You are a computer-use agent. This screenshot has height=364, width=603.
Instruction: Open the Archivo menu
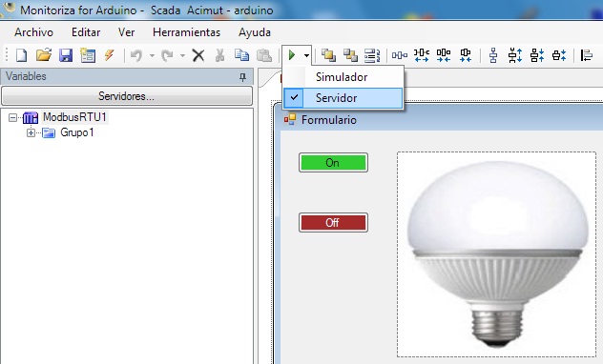tap(33, 32)
